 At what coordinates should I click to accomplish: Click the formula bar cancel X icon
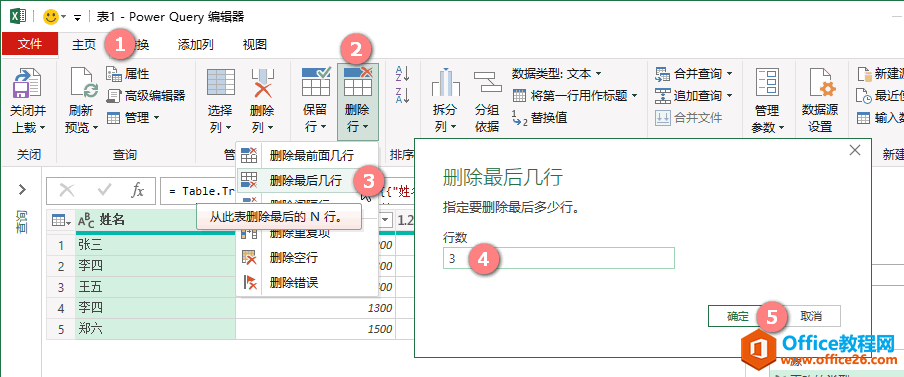tap(67, 191)
